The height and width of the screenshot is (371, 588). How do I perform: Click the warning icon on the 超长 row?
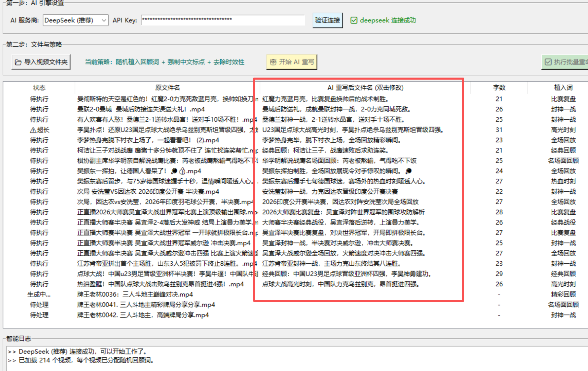[x=33, y=130]
